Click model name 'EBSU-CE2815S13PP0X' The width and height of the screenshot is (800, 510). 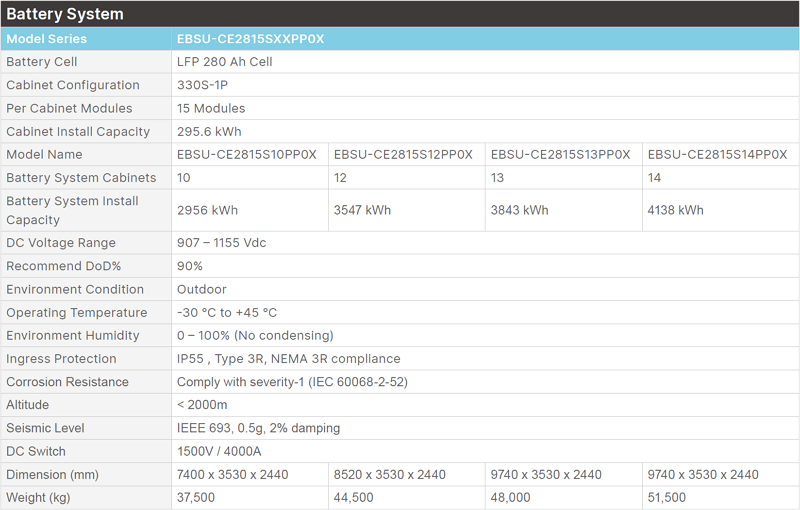pyautogui.click(x=560, y=155)
